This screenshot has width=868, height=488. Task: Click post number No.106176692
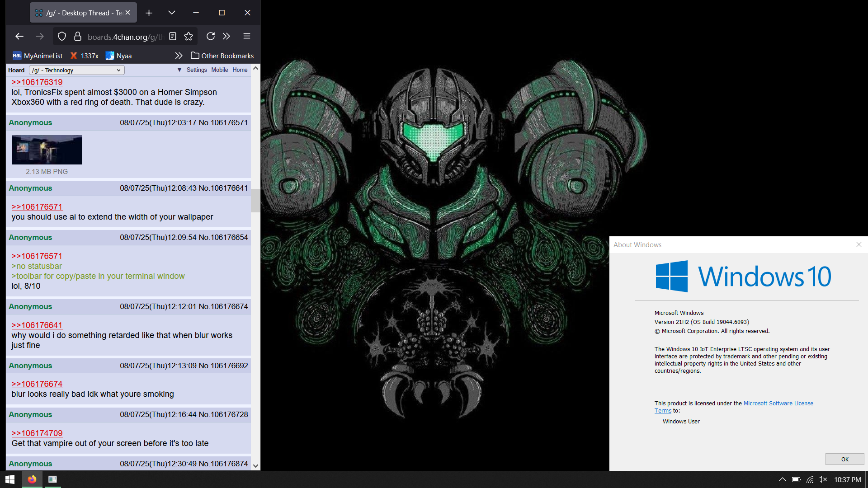(x=223, y=366)
